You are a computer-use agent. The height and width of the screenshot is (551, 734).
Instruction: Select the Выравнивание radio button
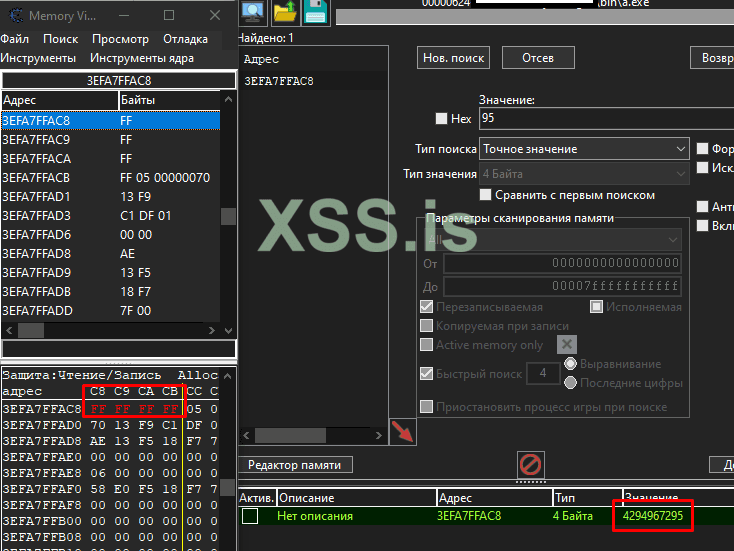click(x=570, y=364)
